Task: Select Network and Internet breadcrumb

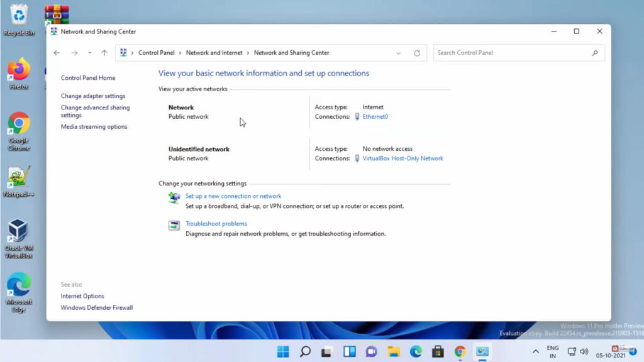Action: click(214, 53)
